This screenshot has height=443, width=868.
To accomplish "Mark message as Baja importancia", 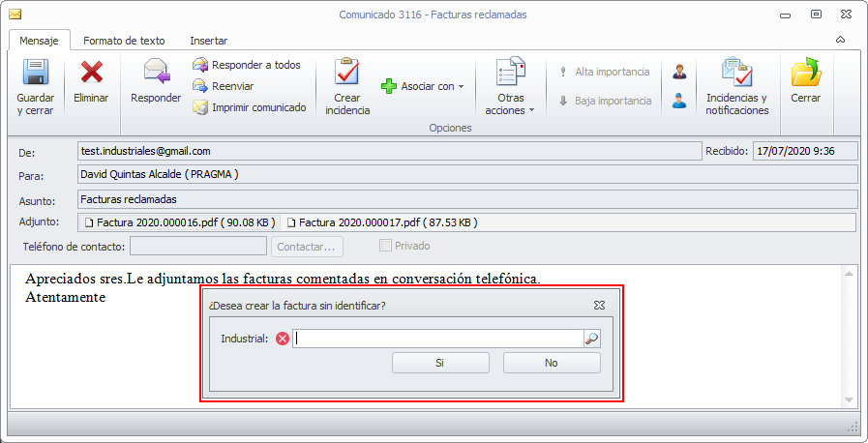I will click(x=605, y=102).
